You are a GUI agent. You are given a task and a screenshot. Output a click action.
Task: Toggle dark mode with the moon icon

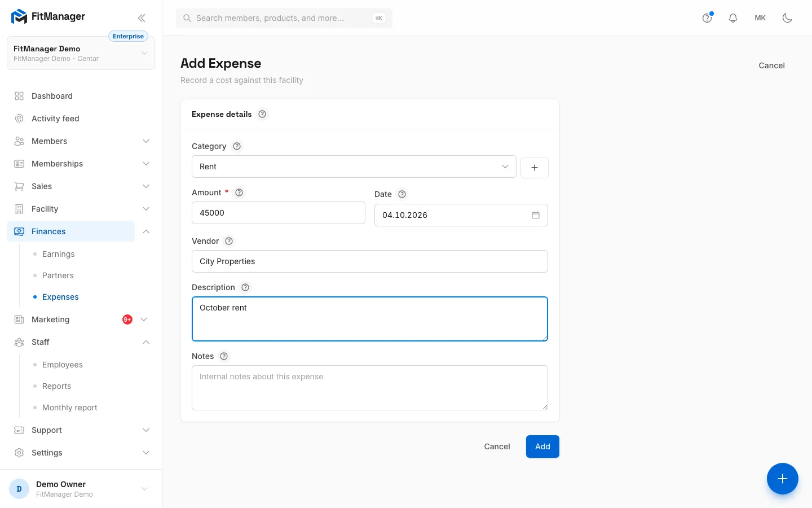pos(788,18)
